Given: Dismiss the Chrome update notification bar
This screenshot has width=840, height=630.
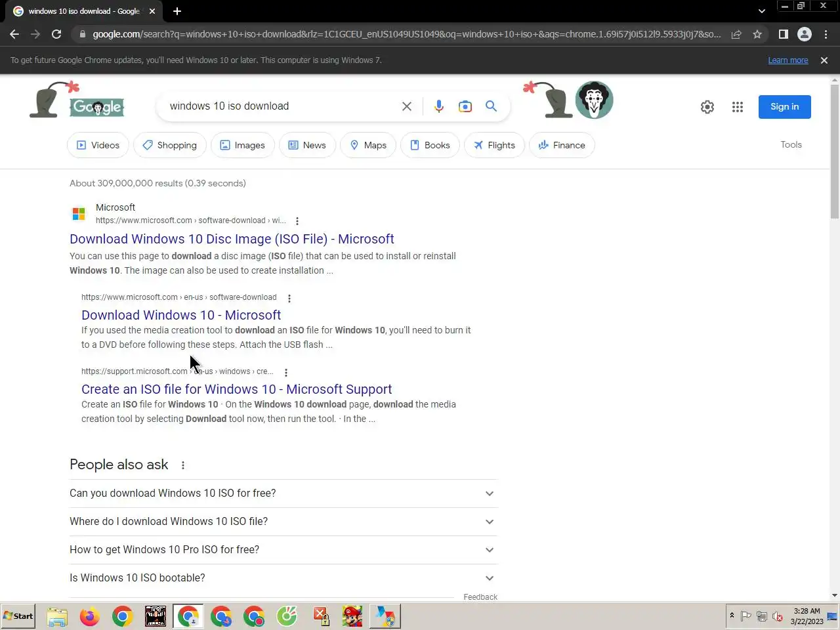Looking at the screenshot, I should click(x=824, y=60).
